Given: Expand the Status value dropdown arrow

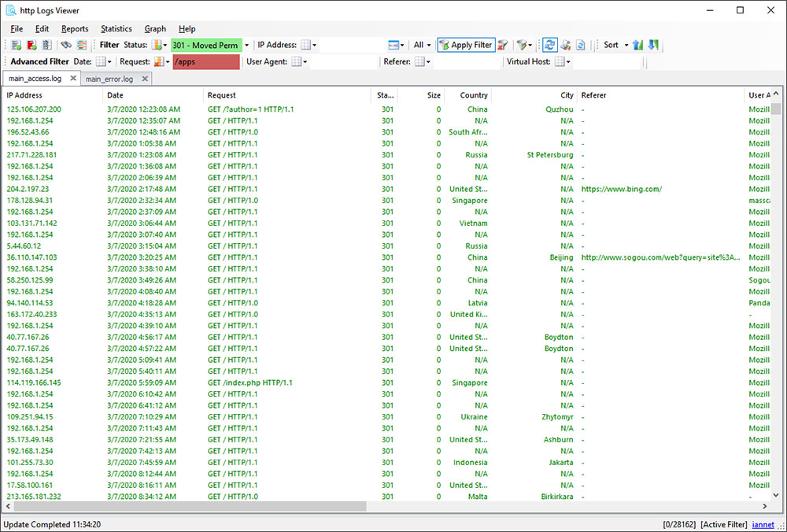Looking at the screenshot, I should [246, 45].
